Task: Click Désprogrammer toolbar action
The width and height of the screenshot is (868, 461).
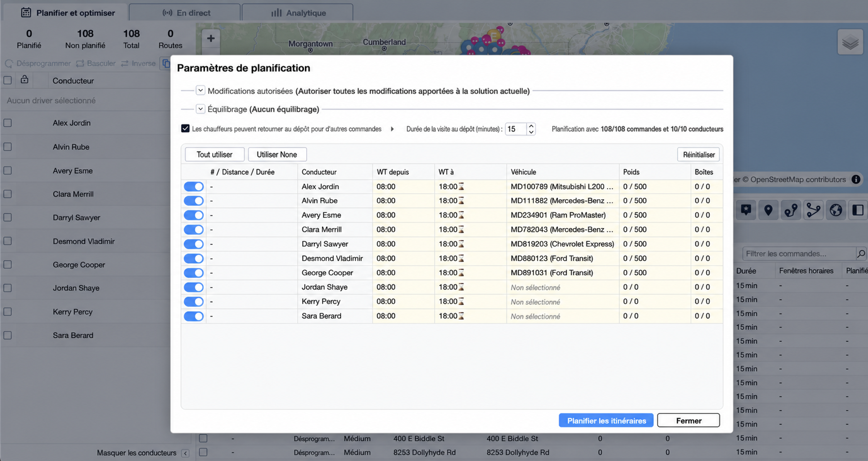Action: [38, 63]
